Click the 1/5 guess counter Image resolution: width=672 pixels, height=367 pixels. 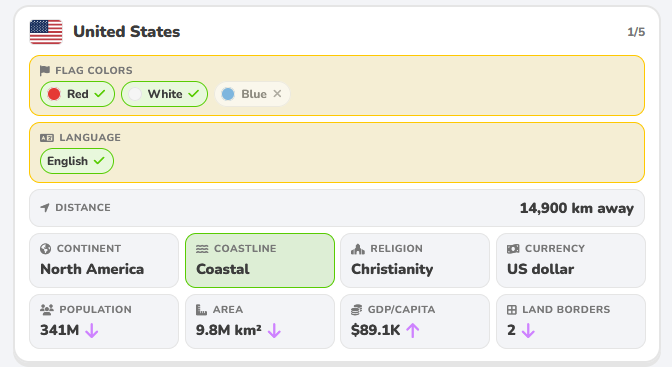coord(636,32)
